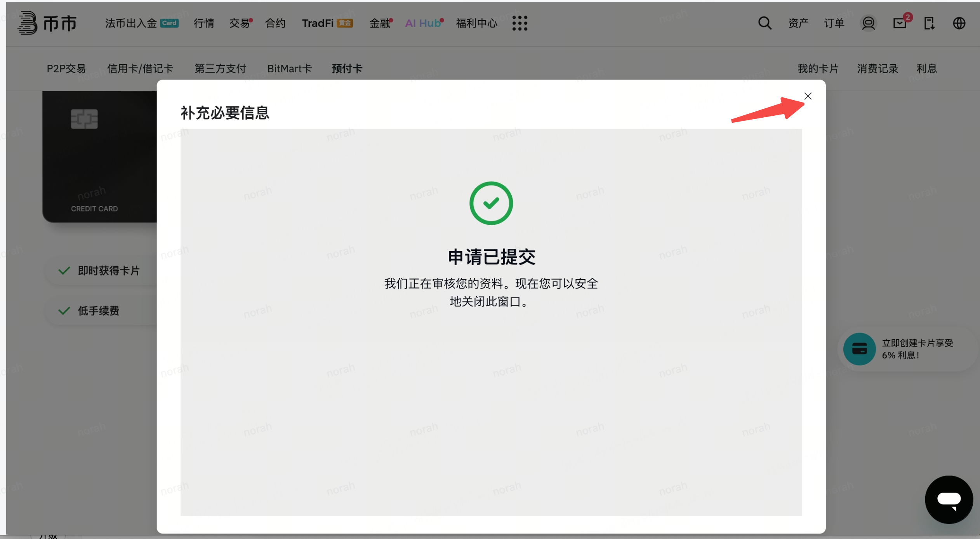Switch to the P2P交易 tab
The height and width of the screenshot is (539, 980).
pos(66,69)
